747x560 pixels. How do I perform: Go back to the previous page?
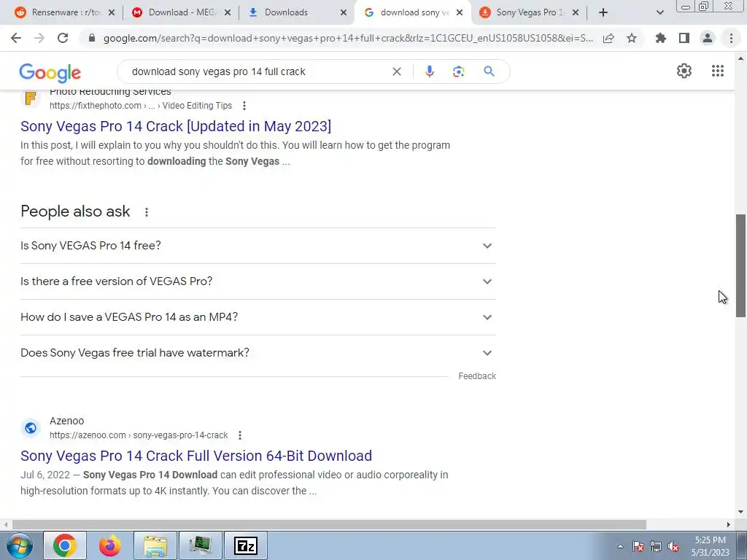coord(16,38)
